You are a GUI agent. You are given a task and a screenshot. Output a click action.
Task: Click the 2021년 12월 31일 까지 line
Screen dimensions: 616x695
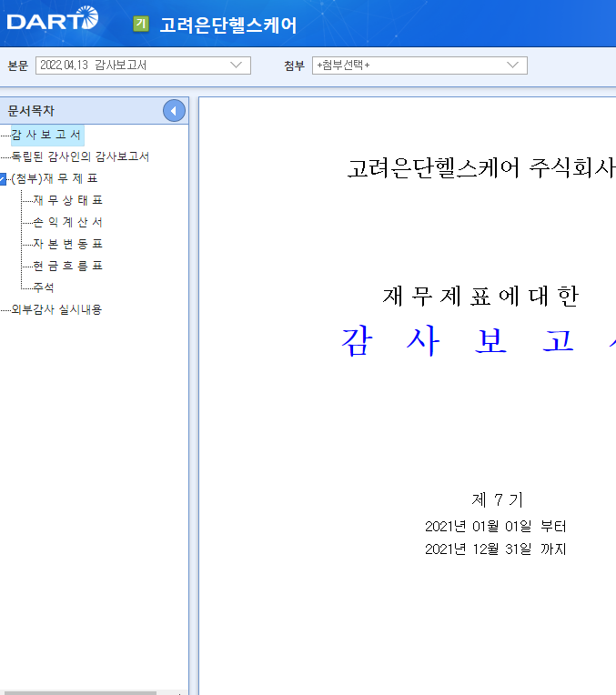click(x=495, y=549)
